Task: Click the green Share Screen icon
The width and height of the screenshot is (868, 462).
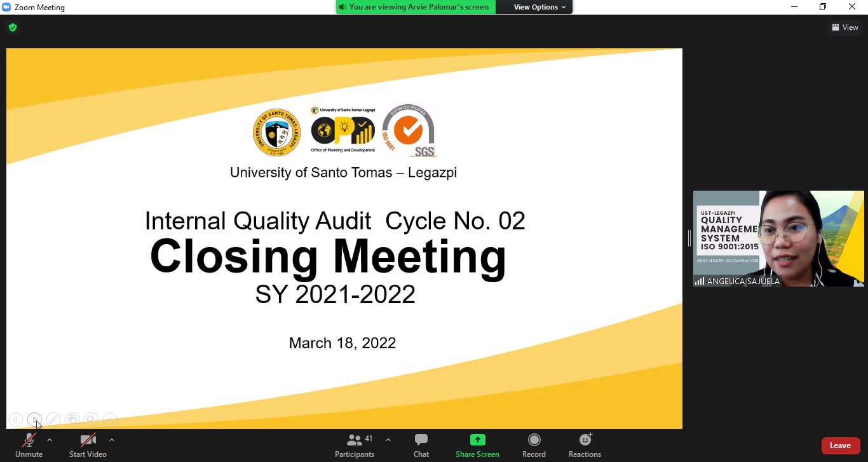Action: tap(477, 440)
